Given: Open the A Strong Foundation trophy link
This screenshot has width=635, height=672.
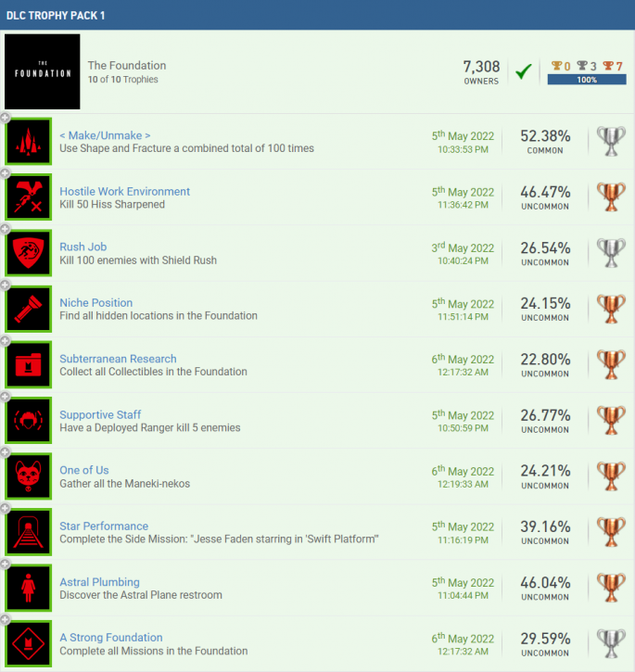Looking at the screenshot, I should pos(111,638).
